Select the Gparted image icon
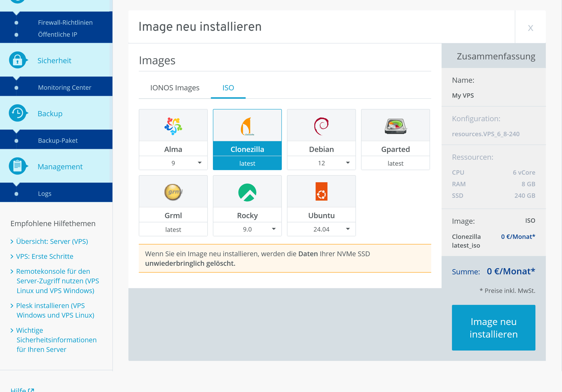This screenshot has width=562, height=392. point(395,125)
